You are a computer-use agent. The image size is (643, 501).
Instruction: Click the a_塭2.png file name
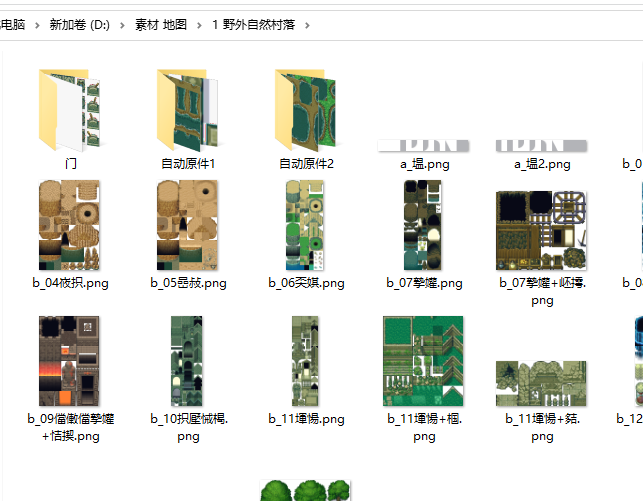point(542,164)
